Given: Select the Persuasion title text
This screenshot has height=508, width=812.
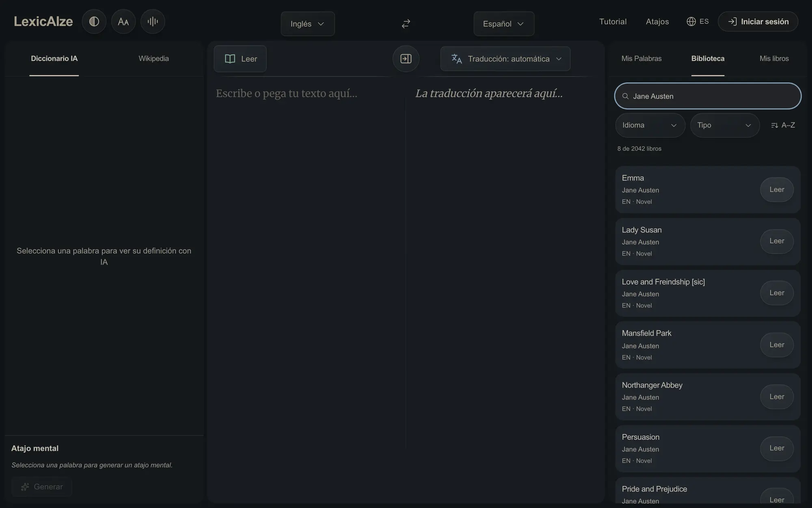Looking at the screenshot, I should click(x=641, y=437).
